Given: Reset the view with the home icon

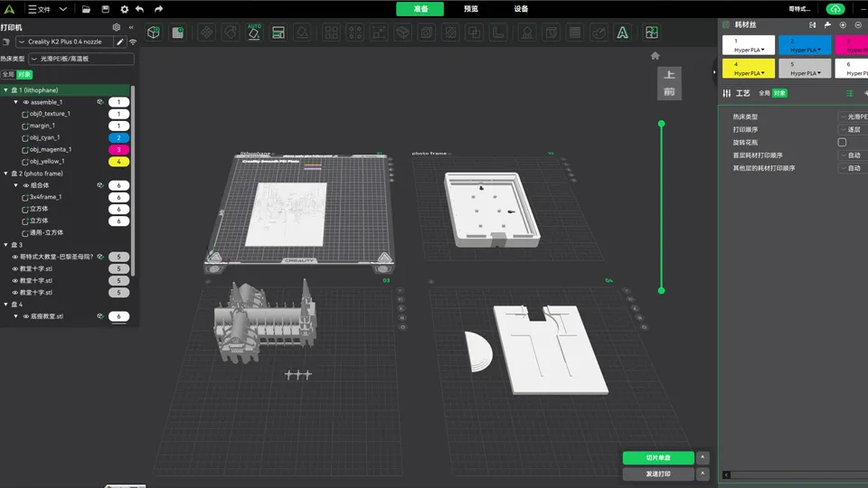Looking at the screenshot, I should tap(655, 55).
